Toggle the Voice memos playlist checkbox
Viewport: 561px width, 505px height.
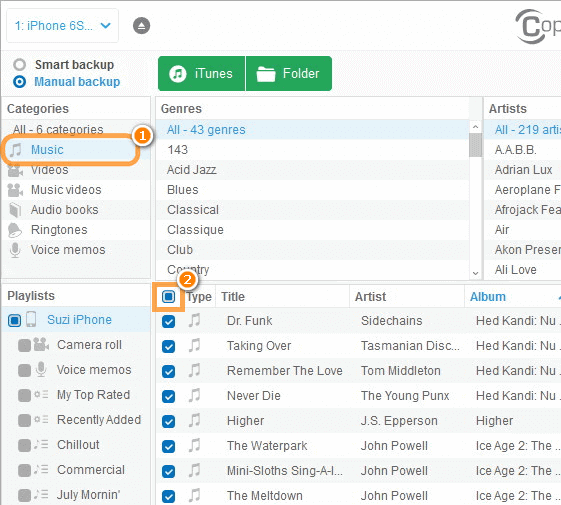[24, 371]
